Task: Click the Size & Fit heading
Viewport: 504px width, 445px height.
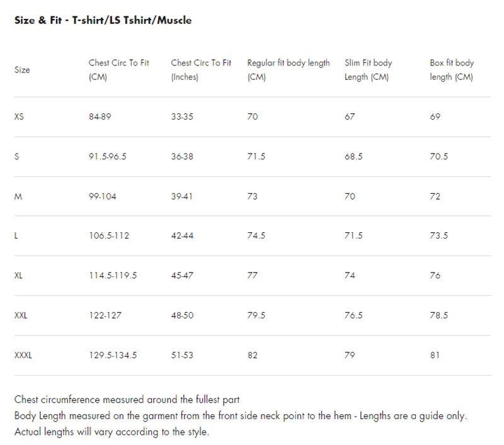Action: click(x=103, y=20)
